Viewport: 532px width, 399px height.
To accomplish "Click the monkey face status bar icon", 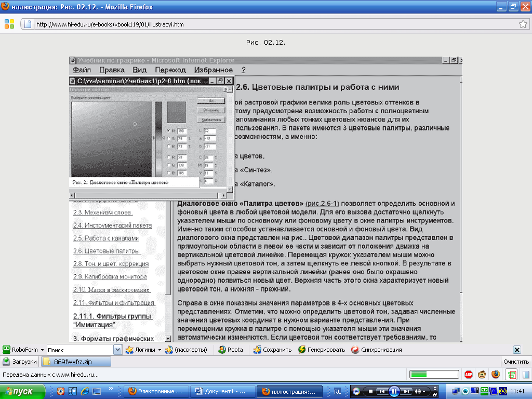I will [x=482, y=375].
